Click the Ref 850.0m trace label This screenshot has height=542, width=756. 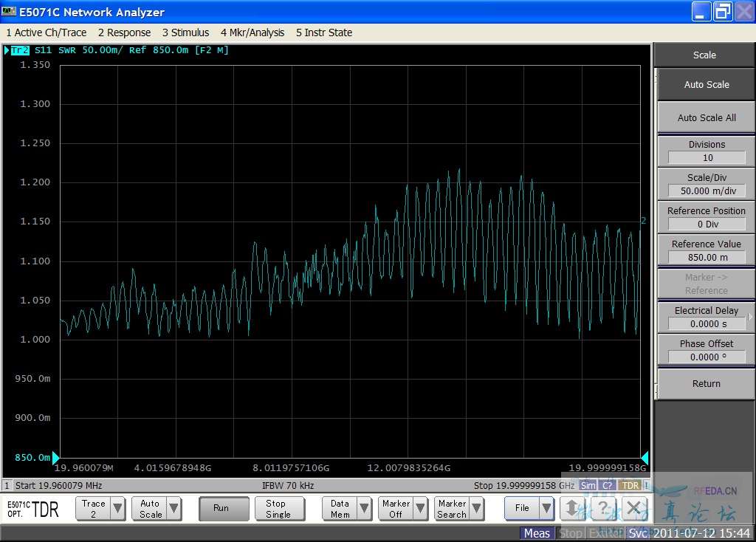[159, 50]
